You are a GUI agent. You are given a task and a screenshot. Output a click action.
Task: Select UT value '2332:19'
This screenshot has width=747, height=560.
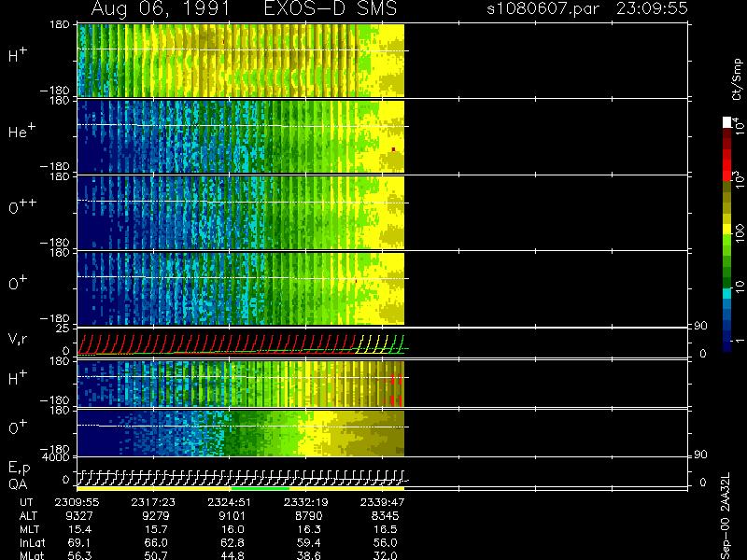(306, 502)
